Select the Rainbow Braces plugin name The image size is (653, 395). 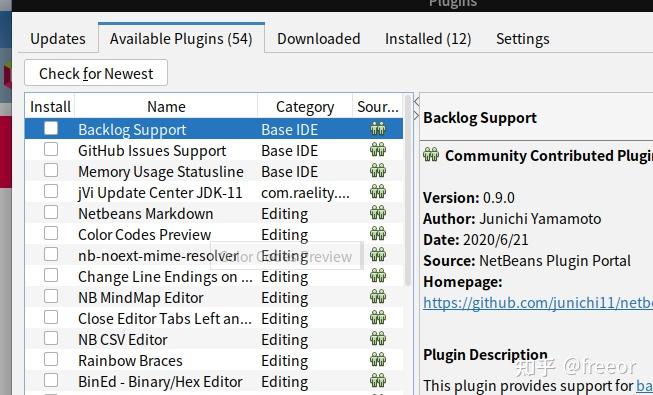[x=130, y=361]
